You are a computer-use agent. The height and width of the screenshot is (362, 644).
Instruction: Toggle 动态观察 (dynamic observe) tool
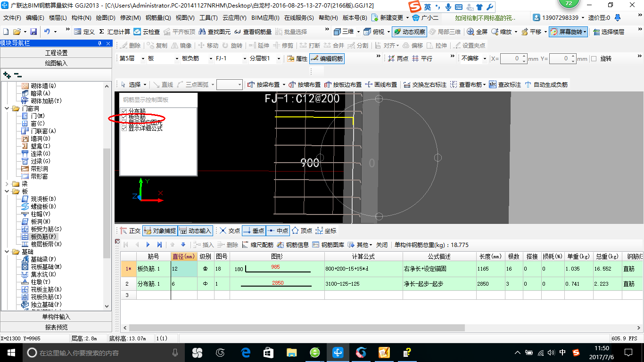click(409, 32)
